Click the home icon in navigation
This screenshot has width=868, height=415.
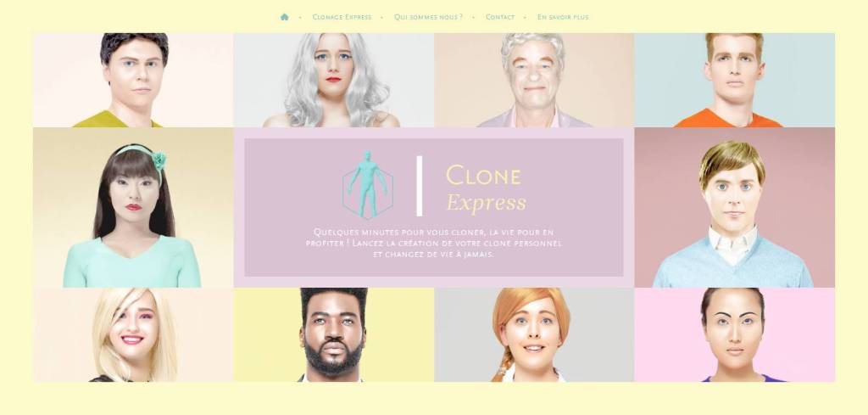click(285, 17)
